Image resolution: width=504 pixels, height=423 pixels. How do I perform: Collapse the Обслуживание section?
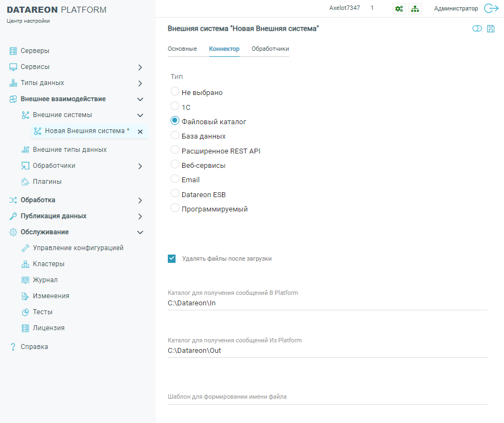140,232
